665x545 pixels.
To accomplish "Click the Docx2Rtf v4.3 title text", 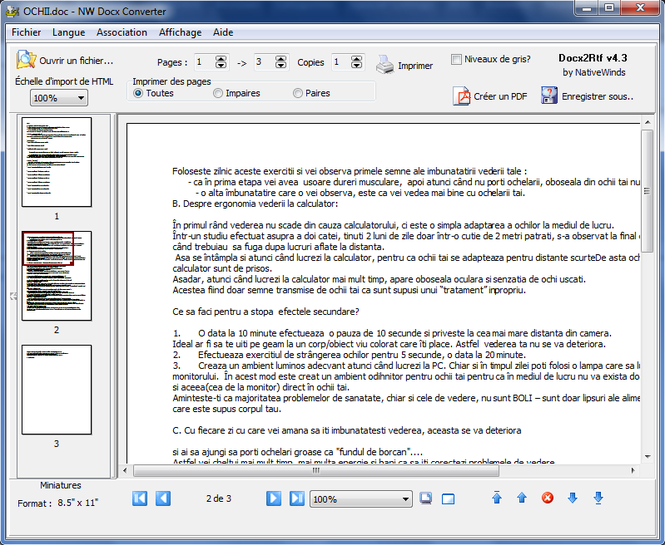I will pos(593,58).
